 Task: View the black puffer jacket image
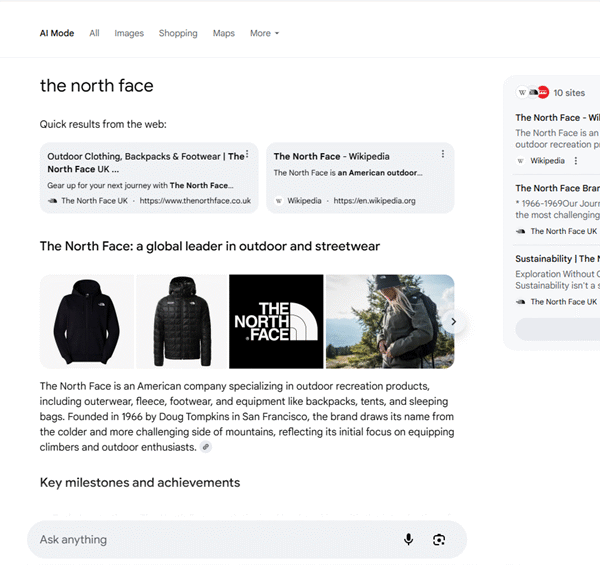pos(182,322)
